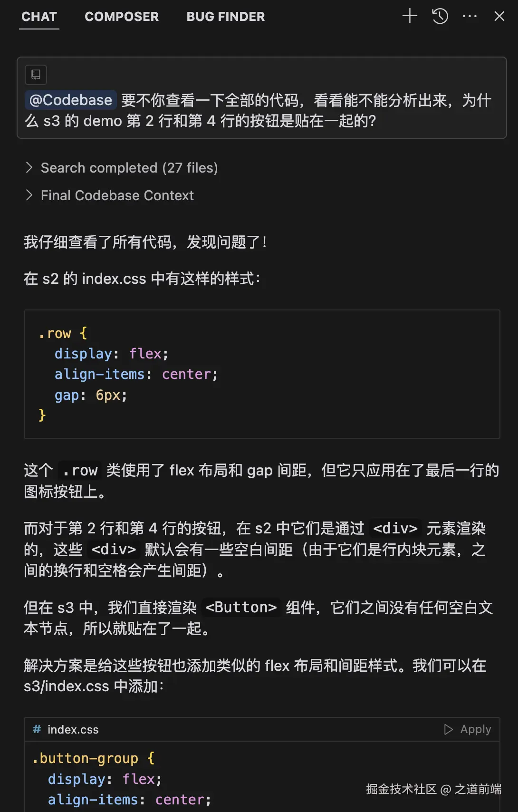The image size is (518, 812).
Task: Open the three-dot more options menu
Action: [x=470, y=16]
